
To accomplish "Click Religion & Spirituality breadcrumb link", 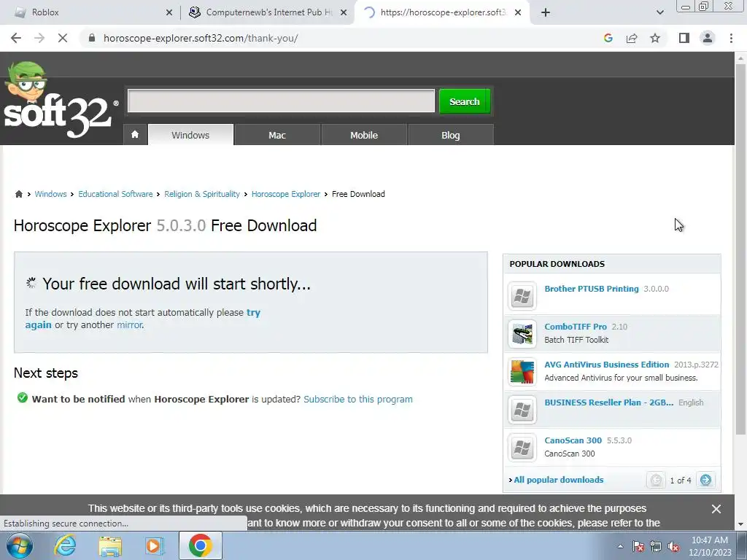I will (202, 194).
